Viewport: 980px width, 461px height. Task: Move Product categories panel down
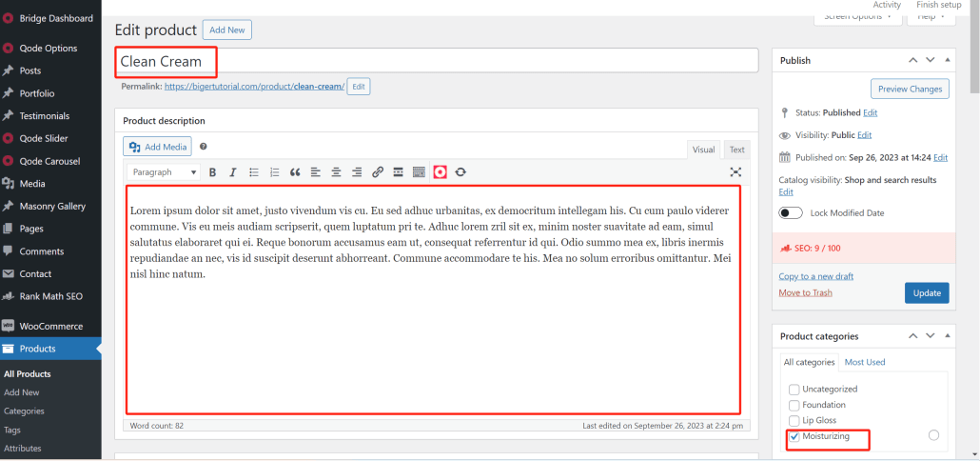930,336
